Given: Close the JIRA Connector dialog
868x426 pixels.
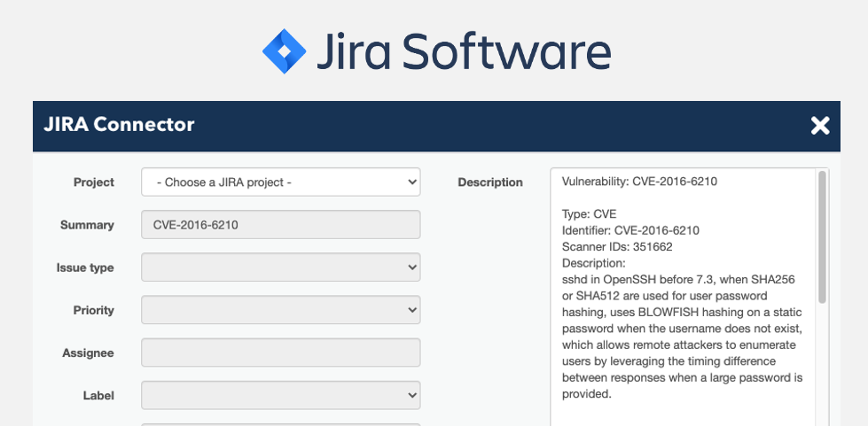Looking at the screenshot, I should [x=820, y=126].
